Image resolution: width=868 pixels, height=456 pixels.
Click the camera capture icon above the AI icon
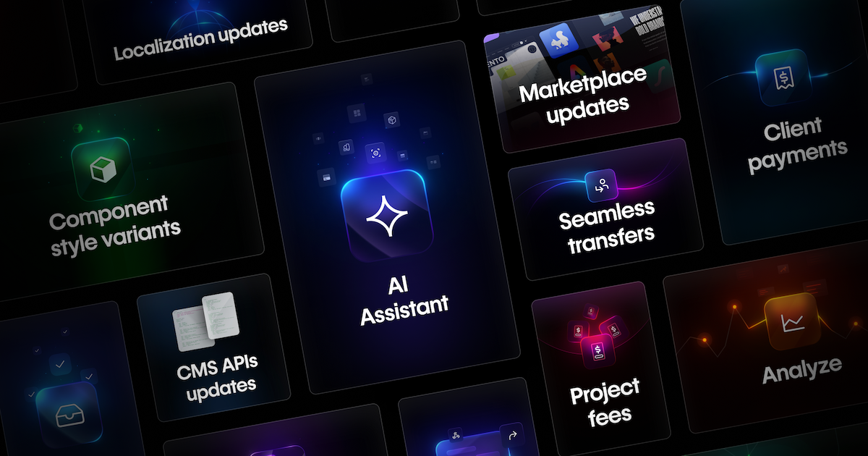tap(375, 152)
